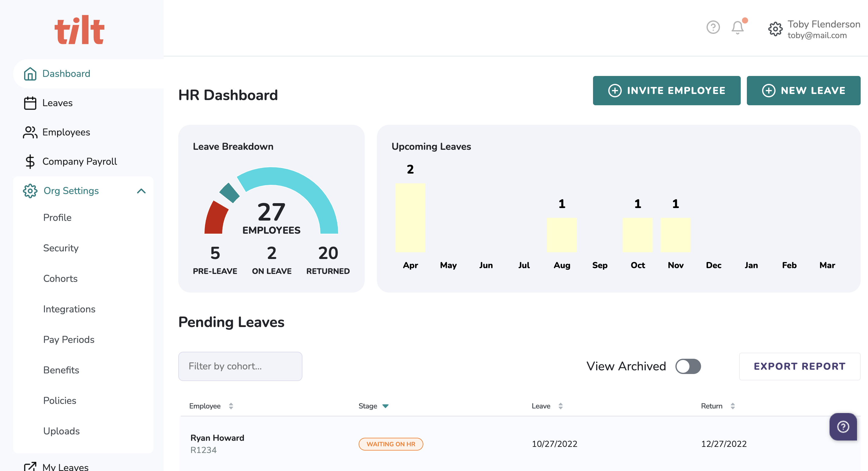Click the April bar in Upcoming Leaves
Viewport: 868px width, 471px height.
(x=410, y=218)
